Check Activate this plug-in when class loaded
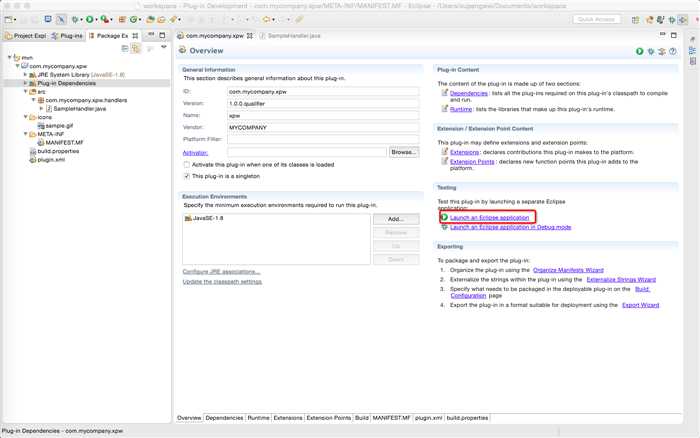 click(187, 165)
